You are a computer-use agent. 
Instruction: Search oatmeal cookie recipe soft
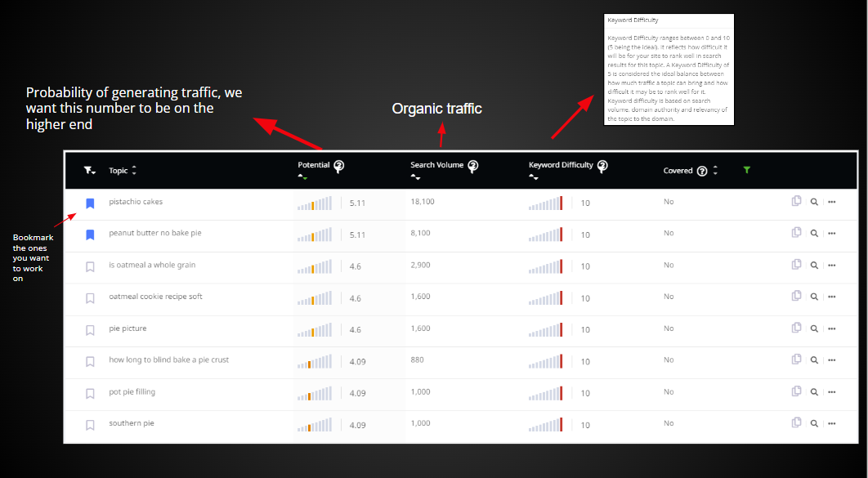(814, 297)
